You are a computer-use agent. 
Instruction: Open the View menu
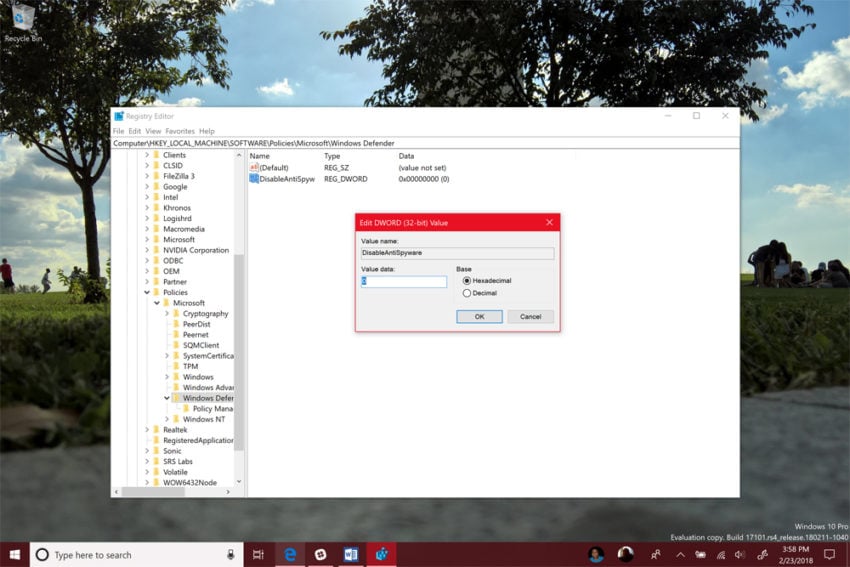153,131
